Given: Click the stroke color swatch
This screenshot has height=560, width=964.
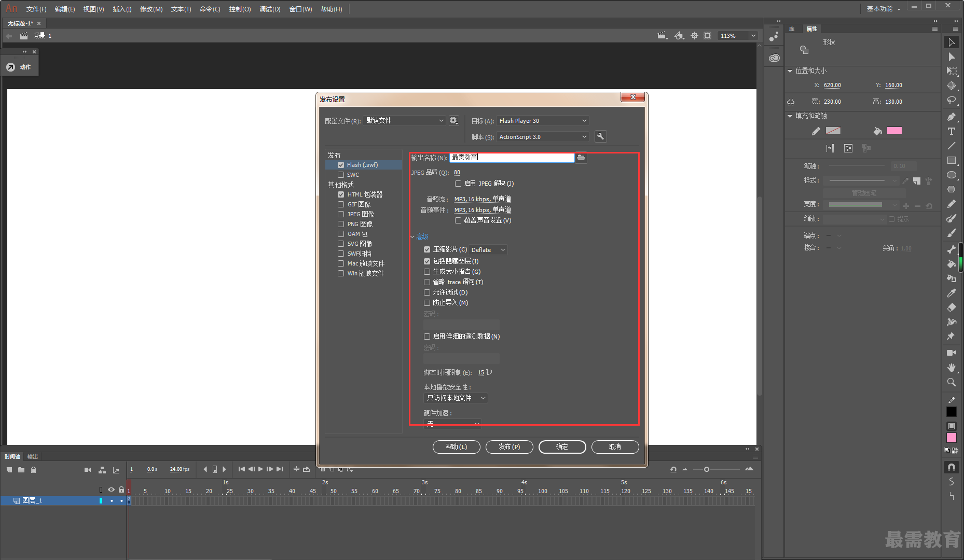Looking at the screenshot, I should coord(833,131).
